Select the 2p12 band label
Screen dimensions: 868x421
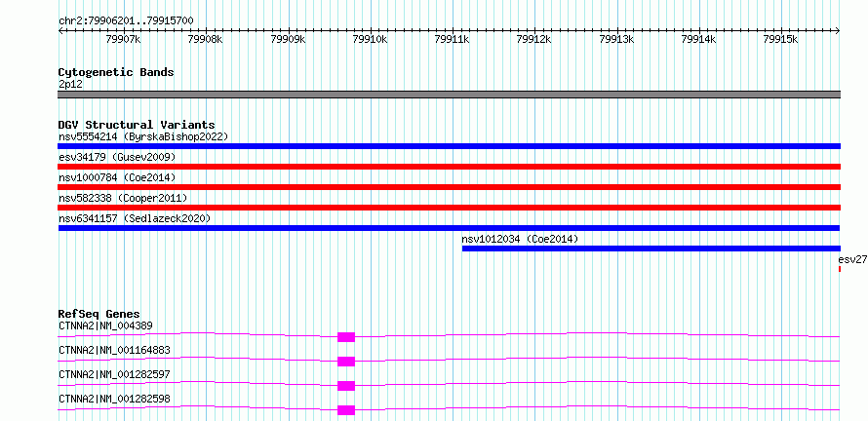pyautogui.click(x=70, y=85)
